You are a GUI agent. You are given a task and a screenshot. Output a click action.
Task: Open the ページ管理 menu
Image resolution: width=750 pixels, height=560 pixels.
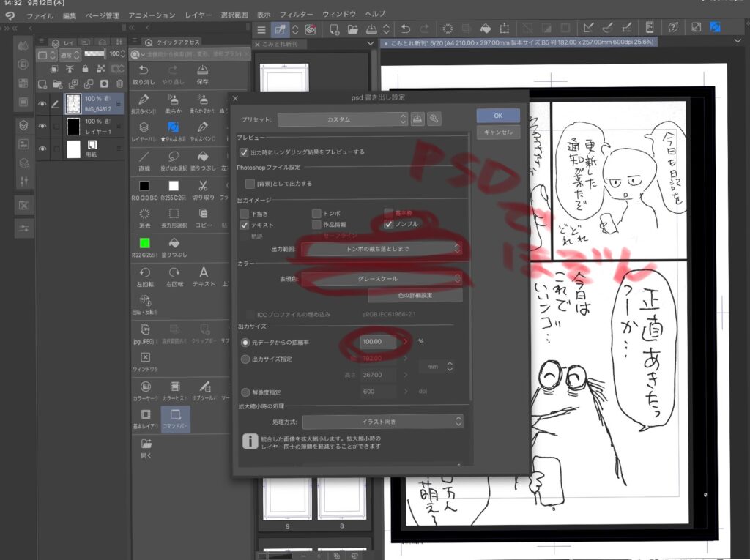click(x=102, y=15)
